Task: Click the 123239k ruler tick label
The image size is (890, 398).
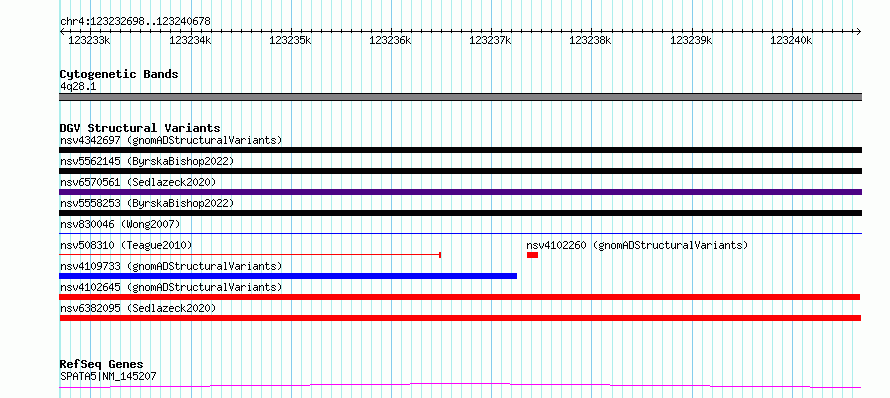Action: pos(691,40)
